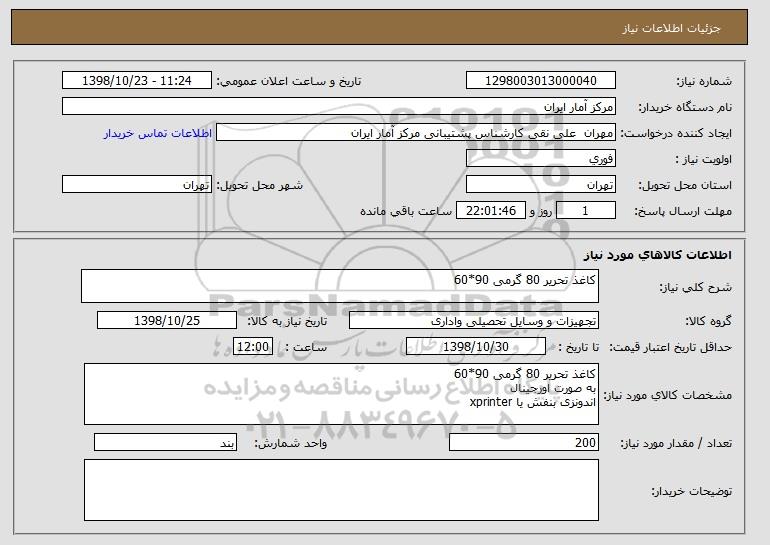Click the delivery province field تهران

[541, 185]
